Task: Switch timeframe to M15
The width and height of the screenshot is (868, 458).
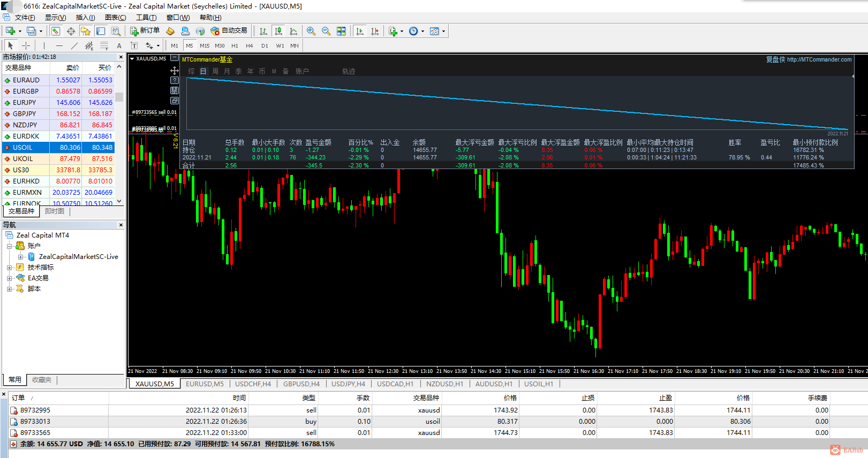Action: point(205,45)
